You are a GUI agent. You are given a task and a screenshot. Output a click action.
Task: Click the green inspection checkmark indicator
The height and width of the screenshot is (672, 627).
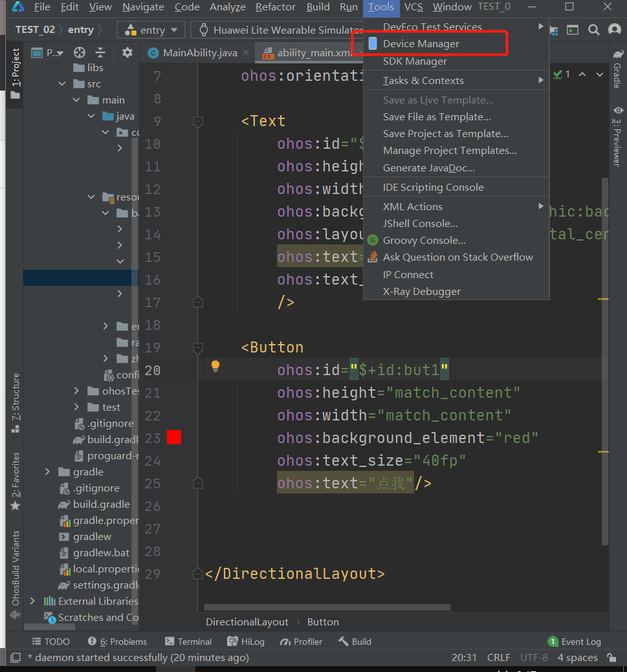tap(558, 75)
